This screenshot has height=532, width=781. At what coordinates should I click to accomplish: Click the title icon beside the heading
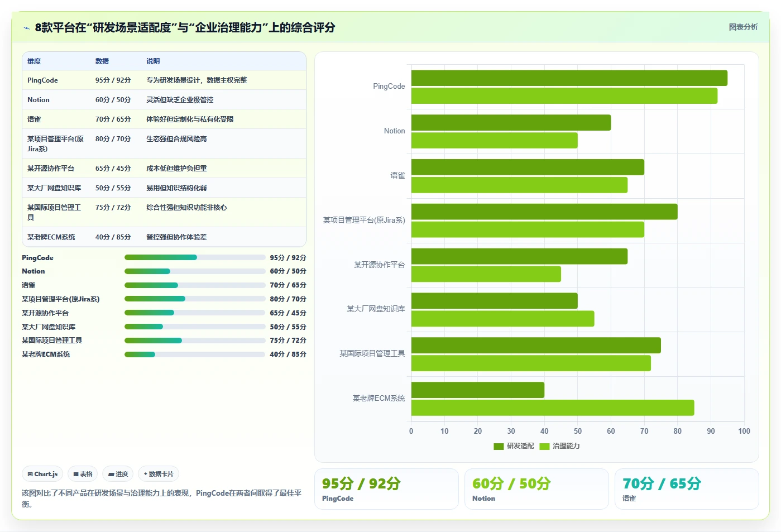click(x=26, y=28)
